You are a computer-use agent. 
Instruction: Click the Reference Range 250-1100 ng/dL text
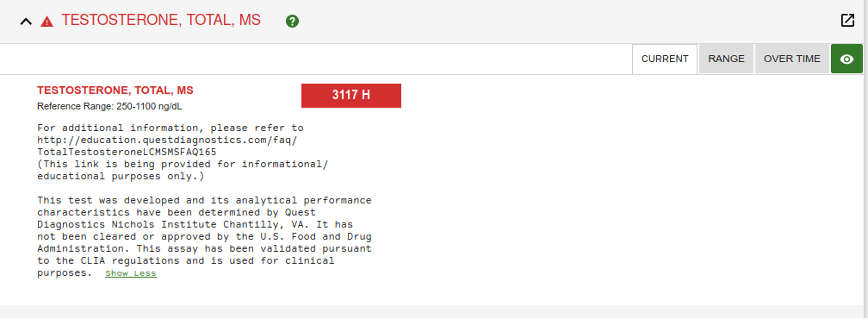109,106
